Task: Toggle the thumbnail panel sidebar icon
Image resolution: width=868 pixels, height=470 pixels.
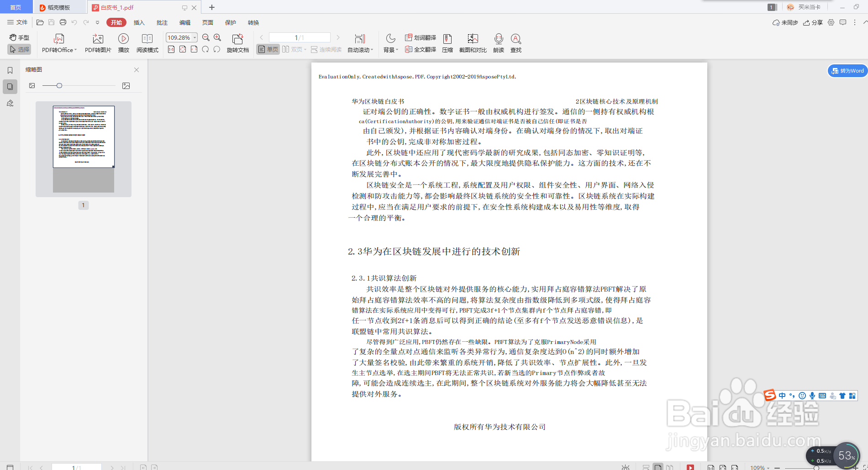Action: click(x=10, y=86)
